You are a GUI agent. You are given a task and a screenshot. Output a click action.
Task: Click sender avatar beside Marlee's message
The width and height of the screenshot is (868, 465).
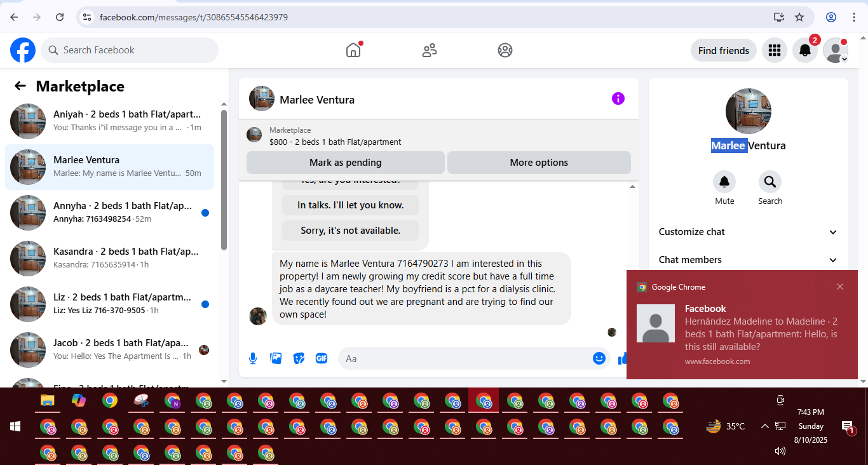click(258, 316)
